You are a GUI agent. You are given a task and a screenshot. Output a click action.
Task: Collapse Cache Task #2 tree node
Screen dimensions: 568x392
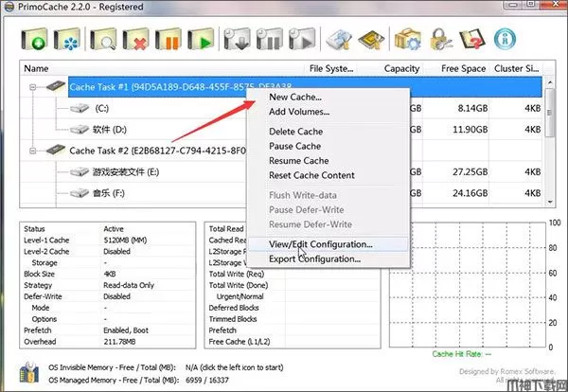(x=32, y=151)
